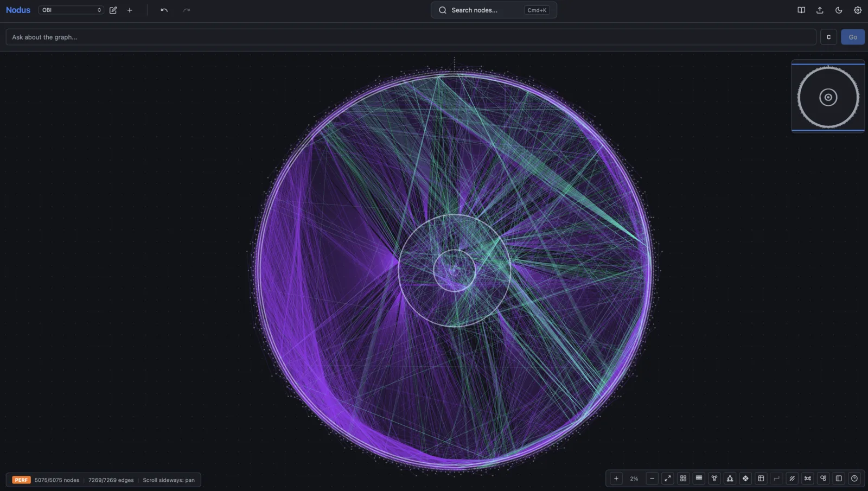868x491 pixels.
Task: Apply the hierarchy tree layout
Action: 730,479
